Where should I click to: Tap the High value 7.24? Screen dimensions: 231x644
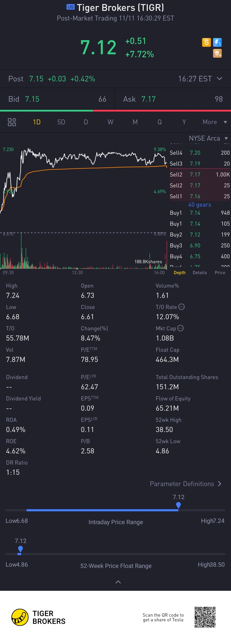[13, 295]
